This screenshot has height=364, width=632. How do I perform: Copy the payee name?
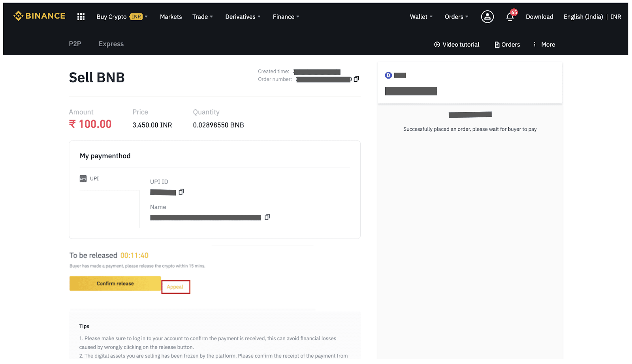point(267,217)
